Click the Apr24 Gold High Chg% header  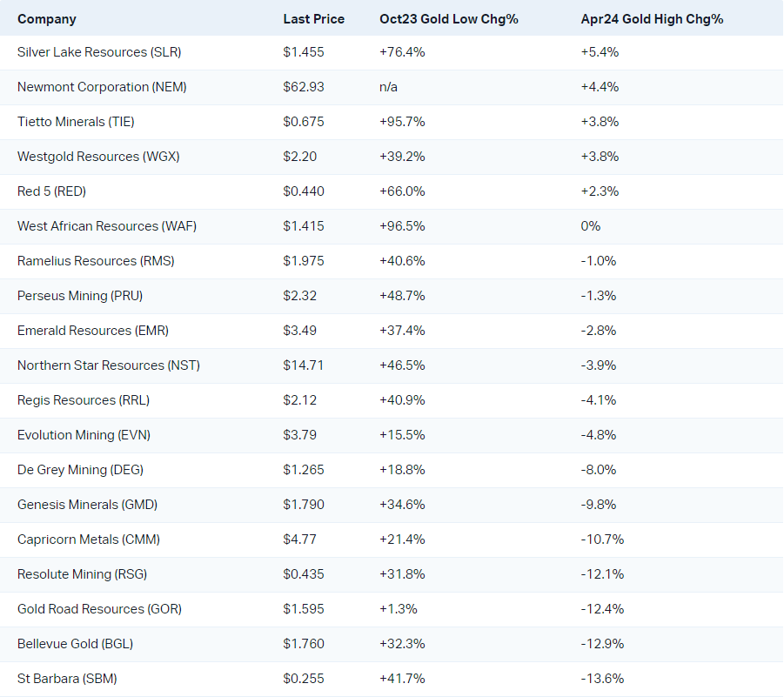pyautogui.click(x=652, y=18)
